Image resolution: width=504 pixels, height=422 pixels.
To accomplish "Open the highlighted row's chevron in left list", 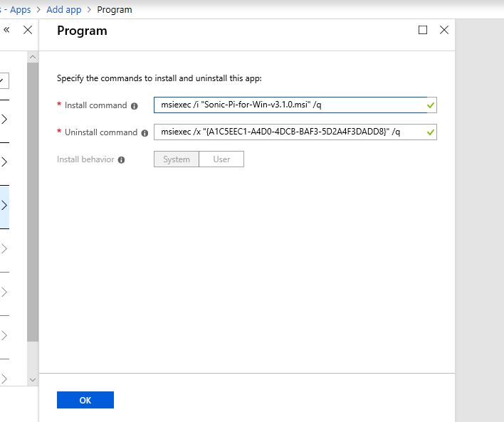I will pyautogui.click(x=4, y=206).
